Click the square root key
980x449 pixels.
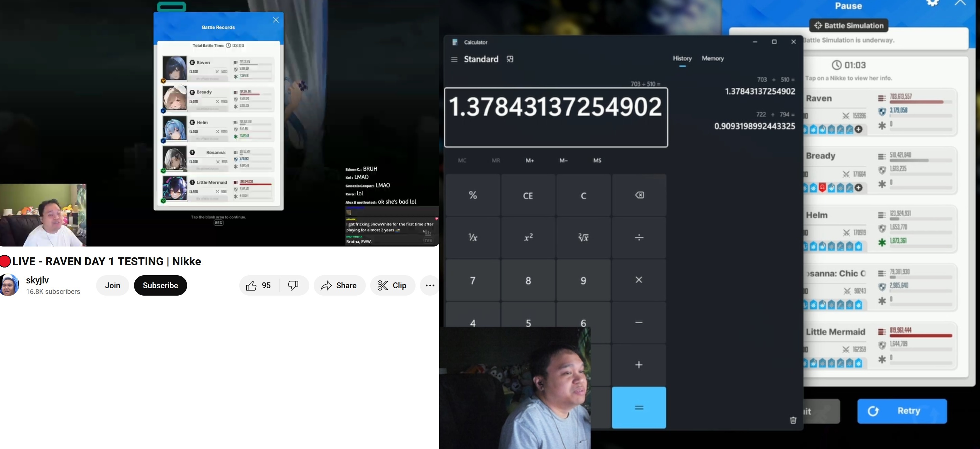(x=583, y=238)
